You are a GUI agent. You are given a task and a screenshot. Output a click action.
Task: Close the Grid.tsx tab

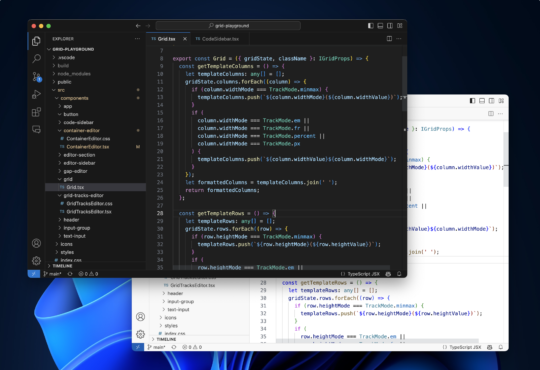coord(185,39)
